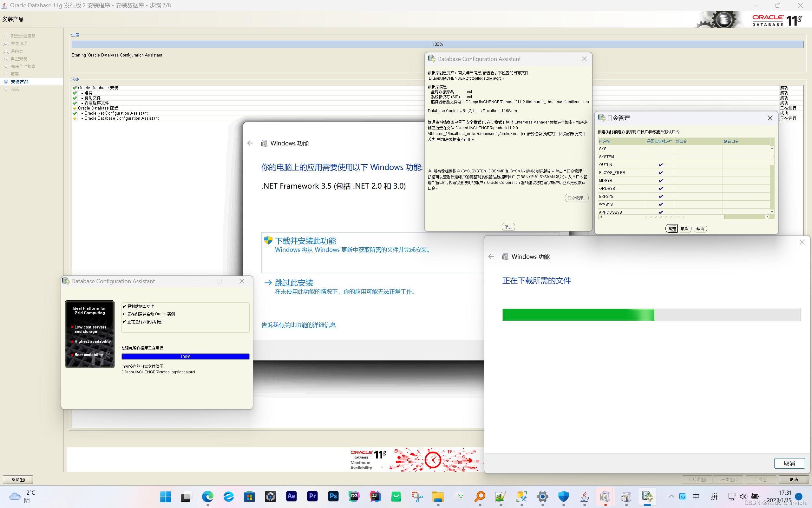Image resolution: width=812 pixels, height=508 pixels.
Task: Select the 典型安装 step in the sidebar
Action: click(x=19, y=59)
